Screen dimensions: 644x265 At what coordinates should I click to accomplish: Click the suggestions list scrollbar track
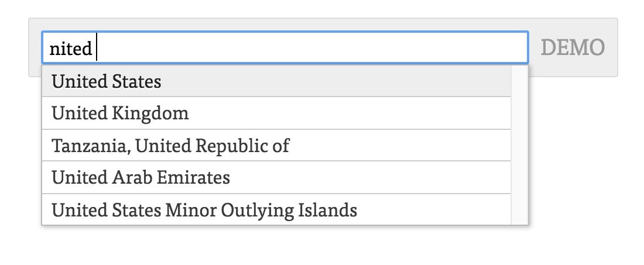[519, 145]
